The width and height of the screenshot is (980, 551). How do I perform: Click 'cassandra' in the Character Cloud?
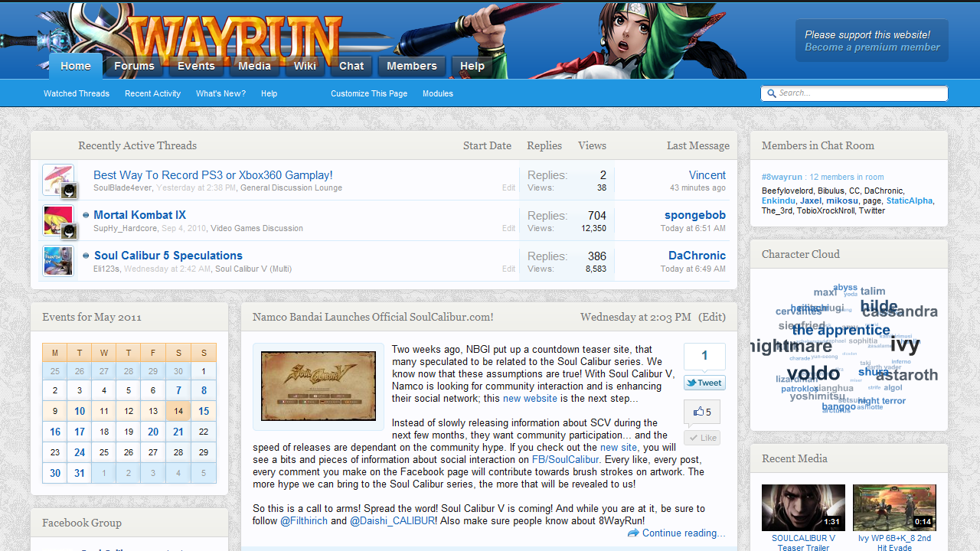pyautogui.click(x=900, y=311)
